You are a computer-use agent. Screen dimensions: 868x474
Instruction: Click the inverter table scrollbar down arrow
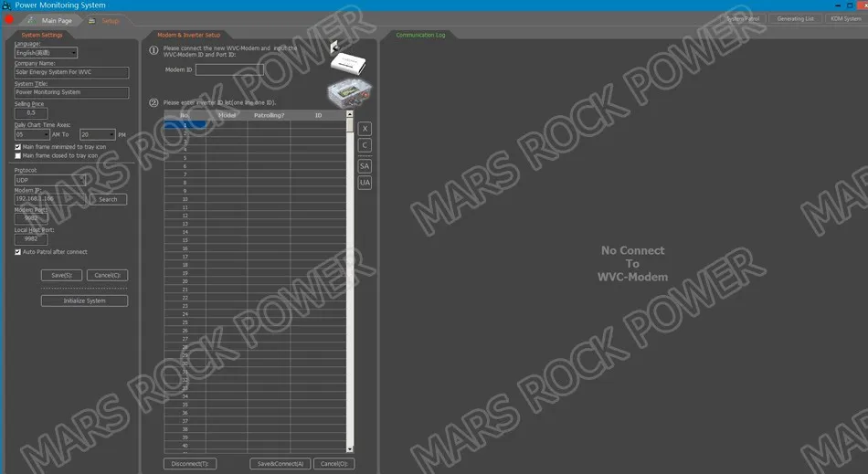[349, 449]
